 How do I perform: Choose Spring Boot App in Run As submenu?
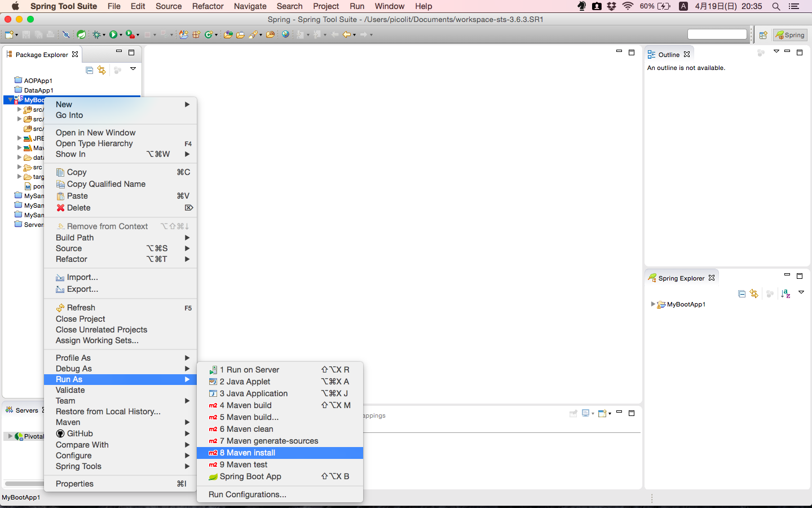coord(250,476)
